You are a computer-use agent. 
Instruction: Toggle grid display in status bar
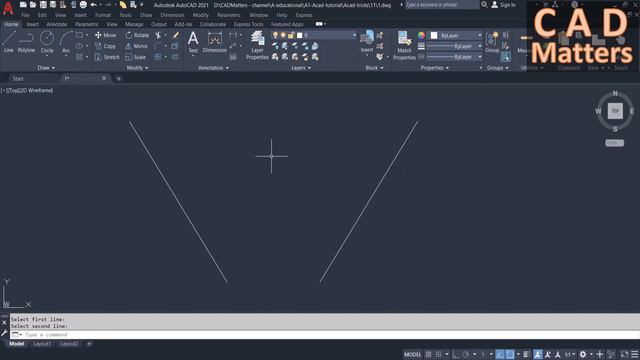tap(429, 354)
